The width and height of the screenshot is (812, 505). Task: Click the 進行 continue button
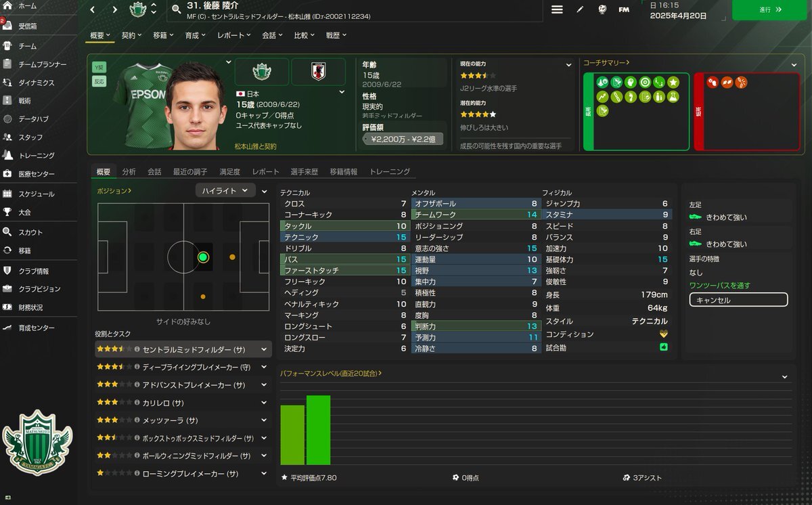point(769,10)
